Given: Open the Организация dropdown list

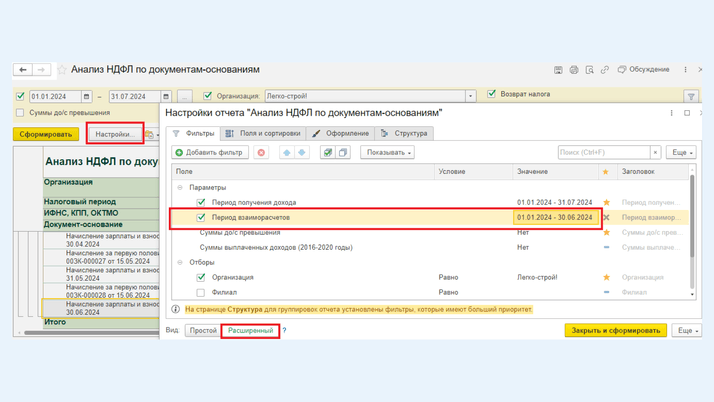Looking at the screenshot, I should [x=471, y=97].
